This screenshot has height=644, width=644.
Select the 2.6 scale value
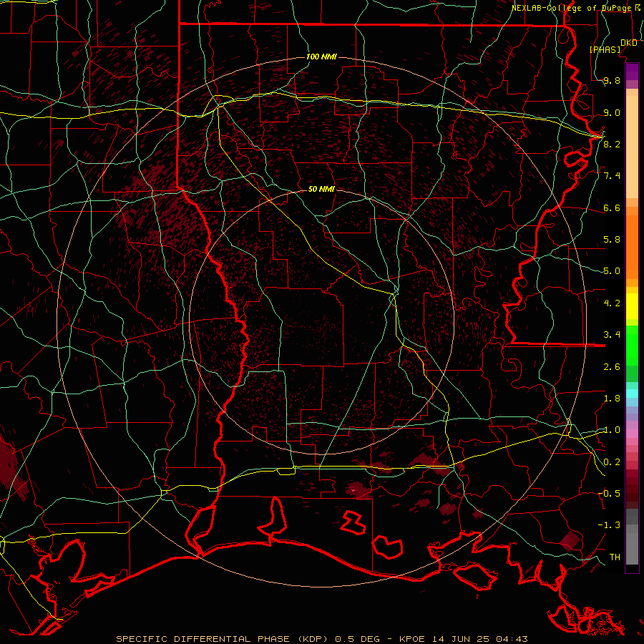[x=612, y=367]
